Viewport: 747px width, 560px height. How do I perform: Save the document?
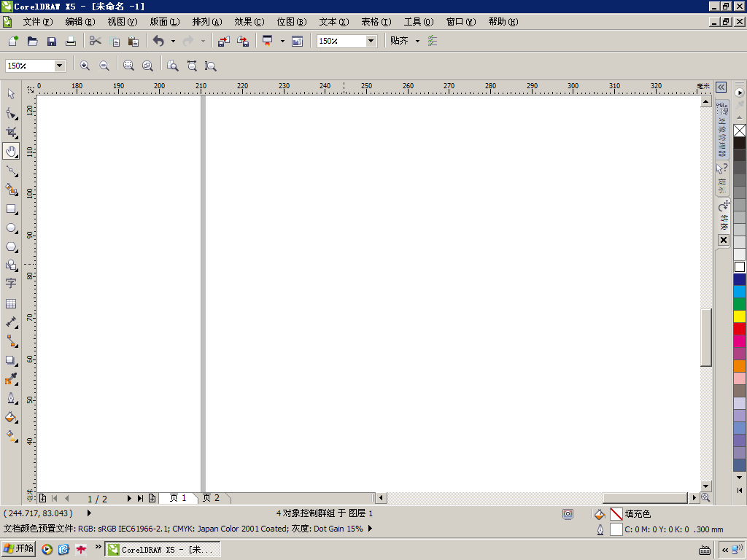(x=52, y=41)
